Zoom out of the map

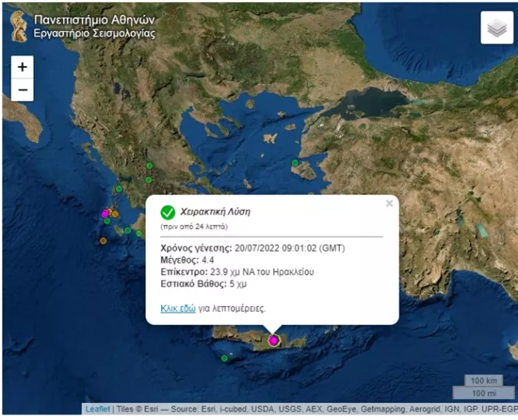pyautogui.click(x=22, y=89)
